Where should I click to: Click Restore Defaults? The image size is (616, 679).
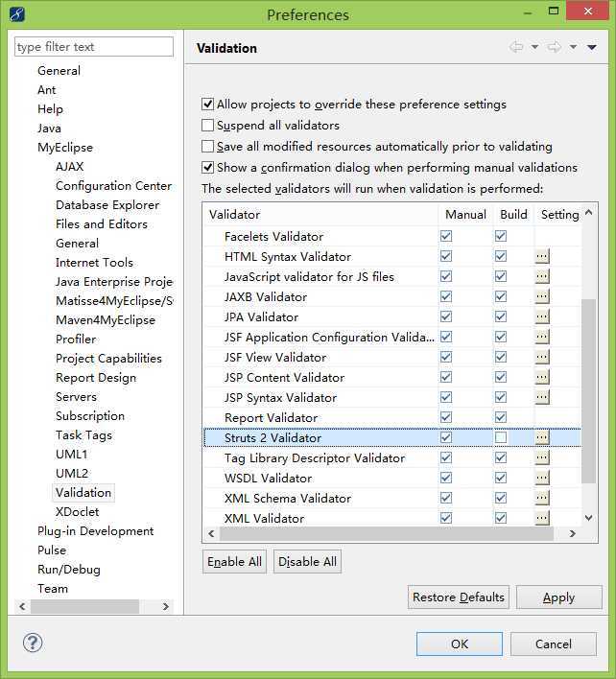coord(459,597)
